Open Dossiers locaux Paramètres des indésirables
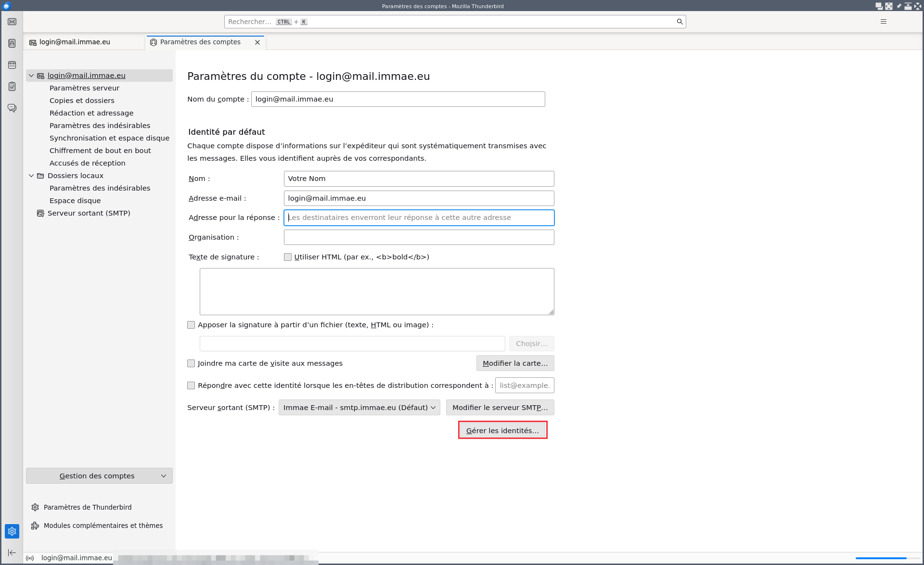This screenshot has height=565, width=924. (100, 188)
